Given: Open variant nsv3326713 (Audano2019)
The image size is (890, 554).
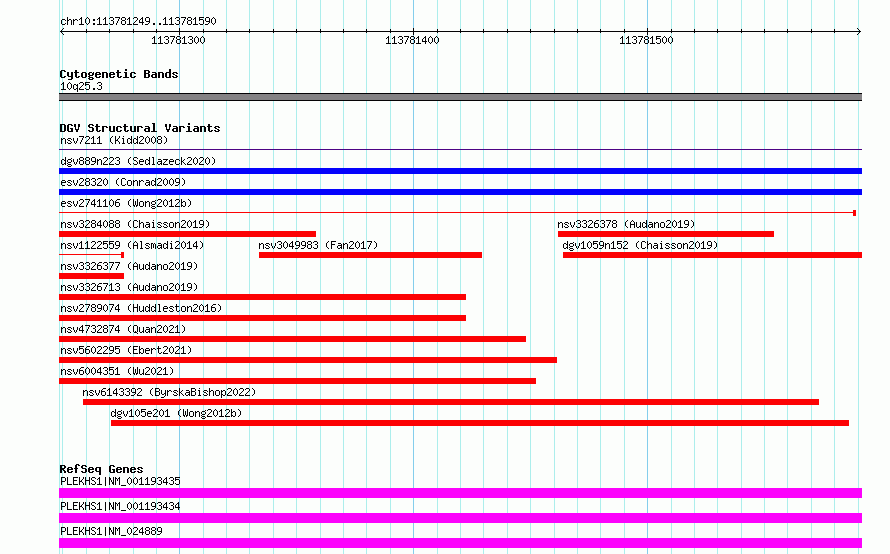Looking at the screenshot, I should [x=129, y=287].
